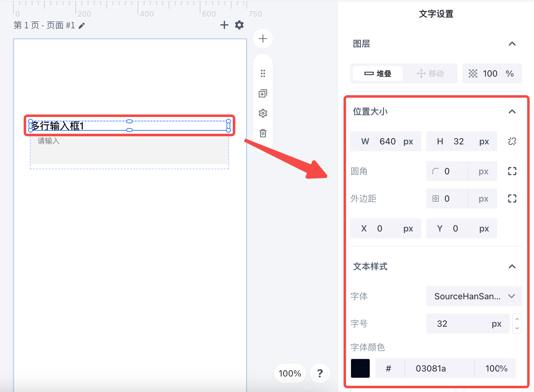Expand individual margin side settings
Screen dimensions: 534x392
[512, 198]
